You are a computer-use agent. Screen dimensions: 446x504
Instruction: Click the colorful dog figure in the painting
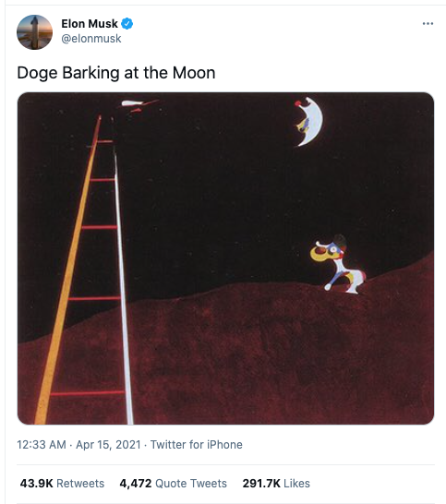tap(338, 264)
